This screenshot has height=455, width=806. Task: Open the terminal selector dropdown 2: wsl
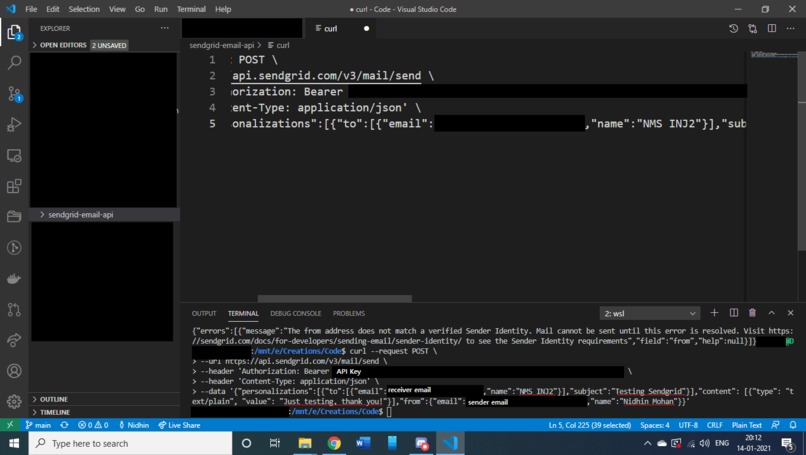(650, 313)
